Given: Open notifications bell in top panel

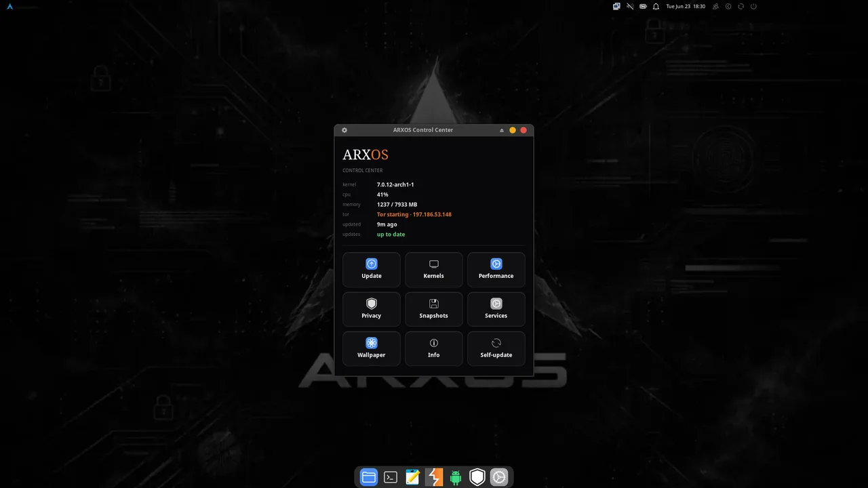Looking at the screenshot, I should coord(656,6).
